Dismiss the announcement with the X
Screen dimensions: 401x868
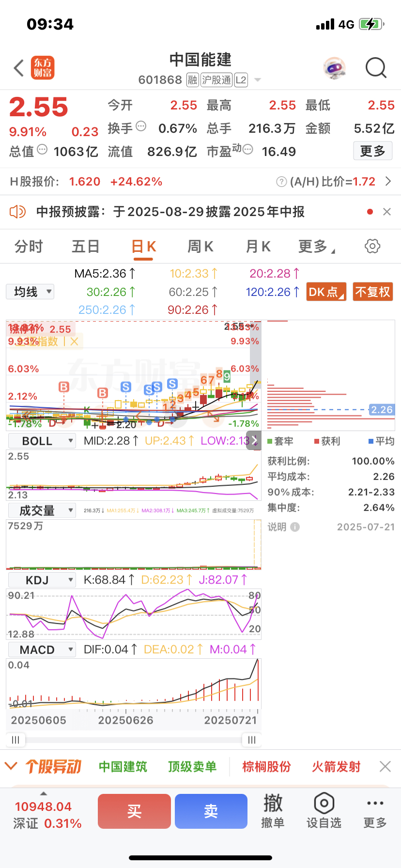tap(387, 212)
